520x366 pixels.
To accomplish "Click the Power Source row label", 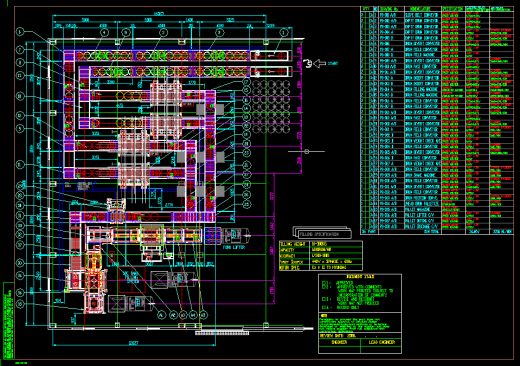I will click(291, 262).
